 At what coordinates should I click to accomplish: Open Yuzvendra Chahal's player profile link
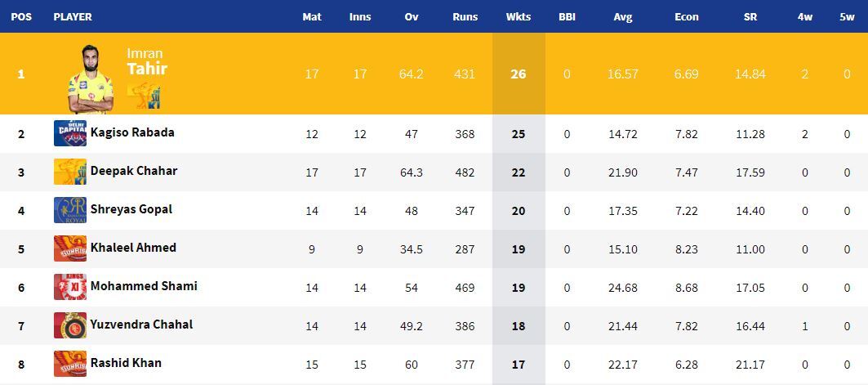tap(142, 324)
